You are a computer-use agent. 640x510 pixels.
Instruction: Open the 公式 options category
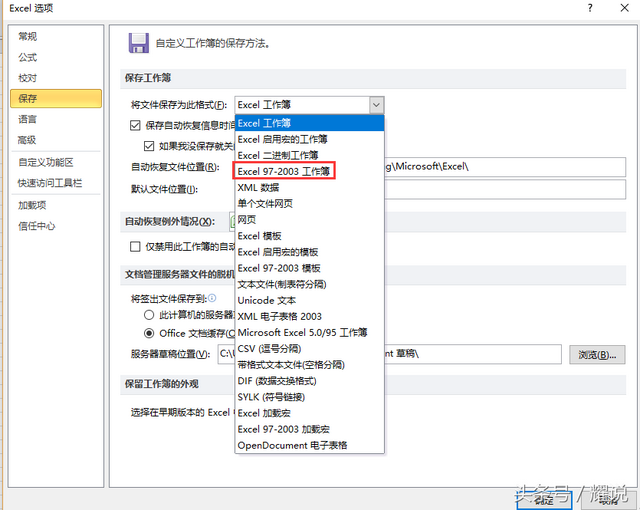tap(56, 58)
